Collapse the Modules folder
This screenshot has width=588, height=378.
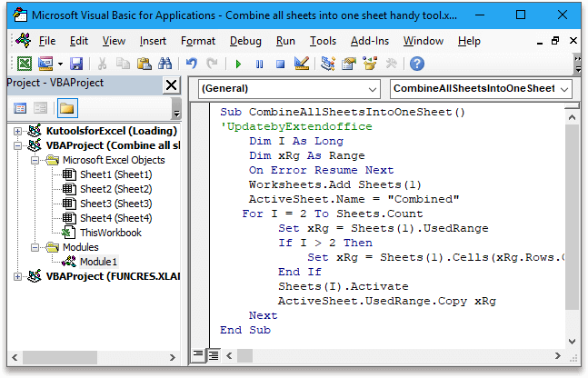coord(35,247)
